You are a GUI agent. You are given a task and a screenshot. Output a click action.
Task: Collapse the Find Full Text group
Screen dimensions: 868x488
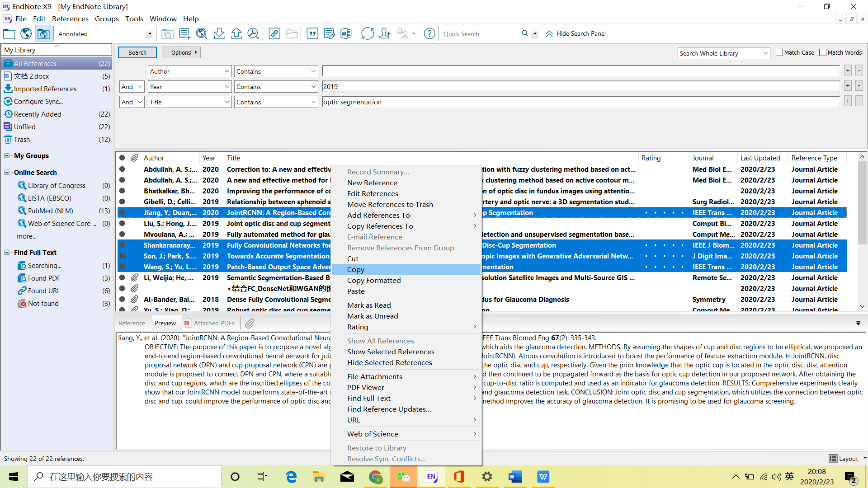(7, 253)
